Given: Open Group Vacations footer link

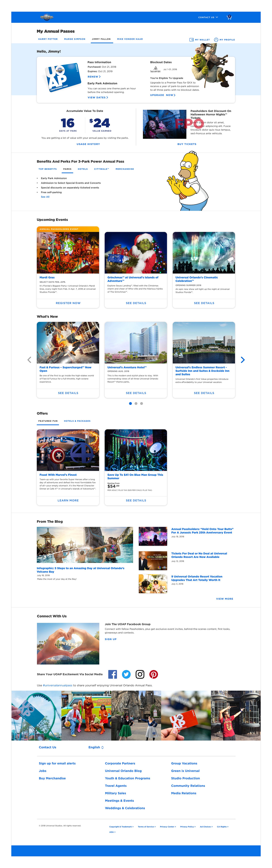Looking at the screenshot, I should point(184,764).
